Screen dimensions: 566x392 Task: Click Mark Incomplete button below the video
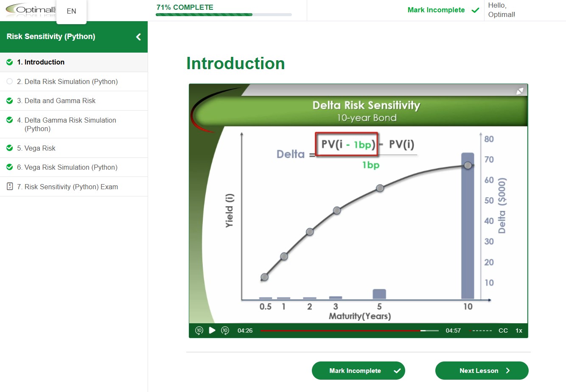tap(358, 371)
